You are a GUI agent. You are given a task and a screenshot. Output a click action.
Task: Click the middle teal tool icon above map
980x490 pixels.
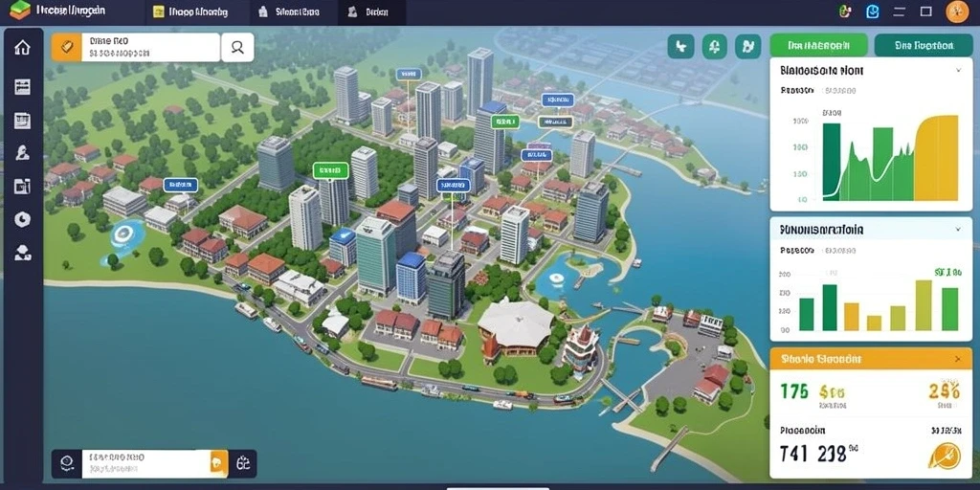[714, 46]
